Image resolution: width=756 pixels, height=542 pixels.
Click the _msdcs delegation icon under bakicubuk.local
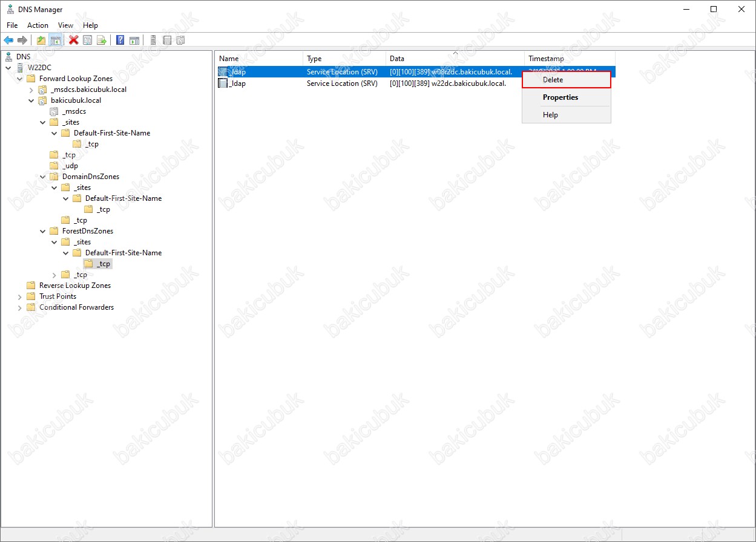click(x=54, y=111)
